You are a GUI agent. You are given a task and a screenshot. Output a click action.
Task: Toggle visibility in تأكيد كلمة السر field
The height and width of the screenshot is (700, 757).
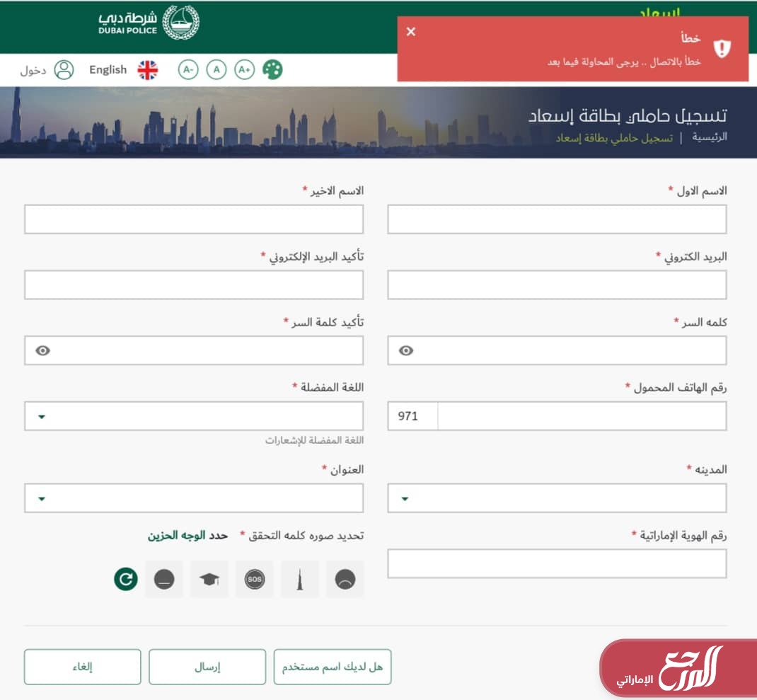point(43,350)
